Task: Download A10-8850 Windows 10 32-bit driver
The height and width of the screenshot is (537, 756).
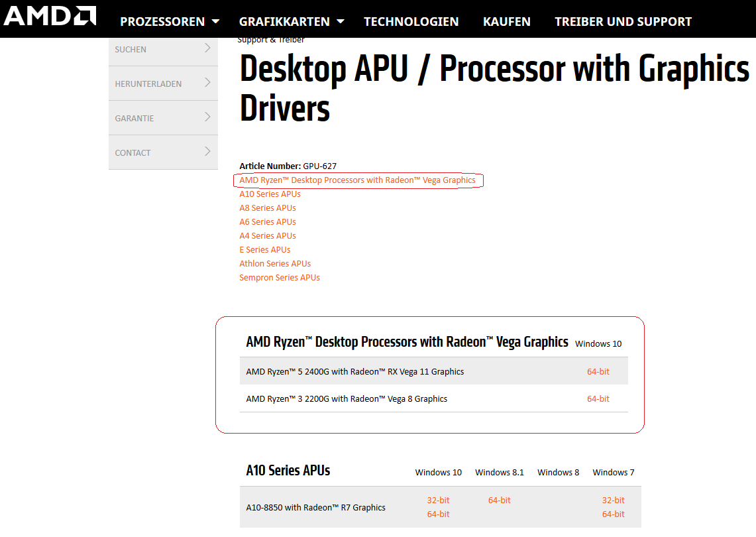Action: 438,501
